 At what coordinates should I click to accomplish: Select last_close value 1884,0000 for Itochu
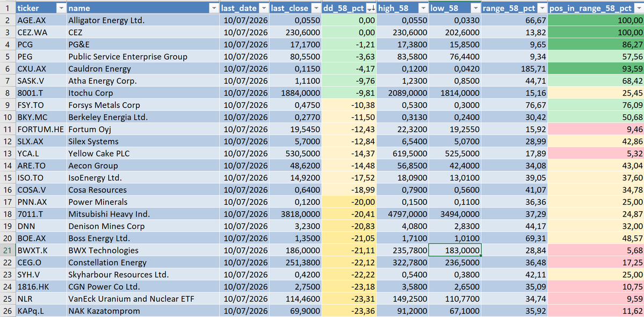pos(296,93)
